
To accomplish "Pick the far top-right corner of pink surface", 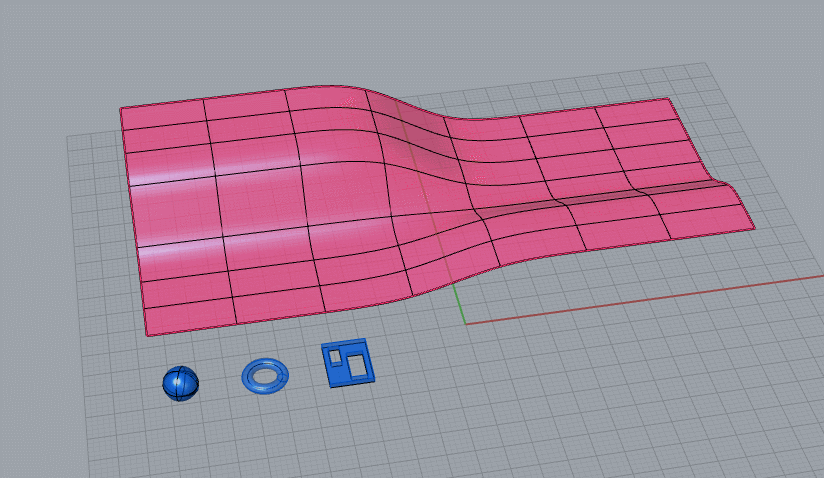I will (669, 99).
